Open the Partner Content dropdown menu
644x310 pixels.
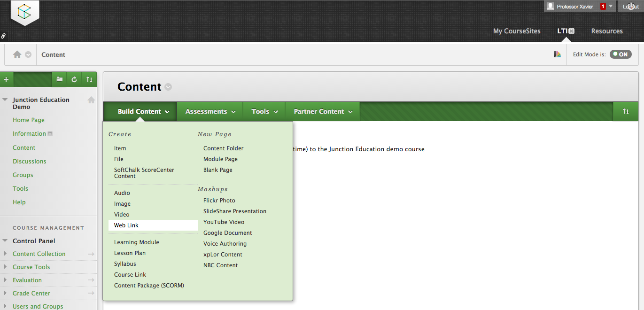coord(323,111)
